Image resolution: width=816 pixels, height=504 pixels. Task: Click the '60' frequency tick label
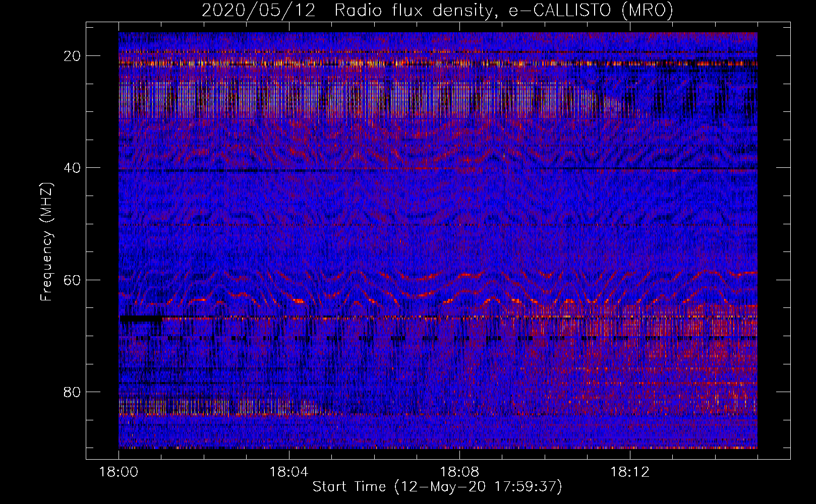click(x=73, y=280)
